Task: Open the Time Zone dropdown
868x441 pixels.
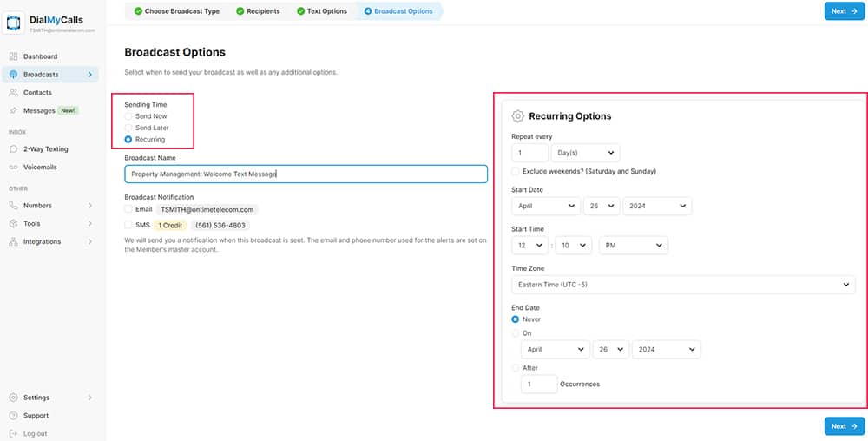Action: click(683, 285)
